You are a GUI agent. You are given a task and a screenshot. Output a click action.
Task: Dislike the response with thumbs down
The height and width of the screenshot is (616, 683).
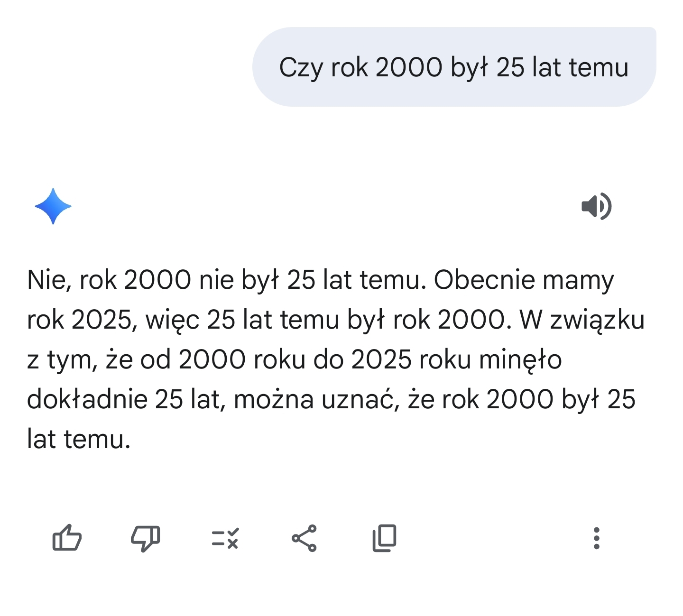click(145, 539)
